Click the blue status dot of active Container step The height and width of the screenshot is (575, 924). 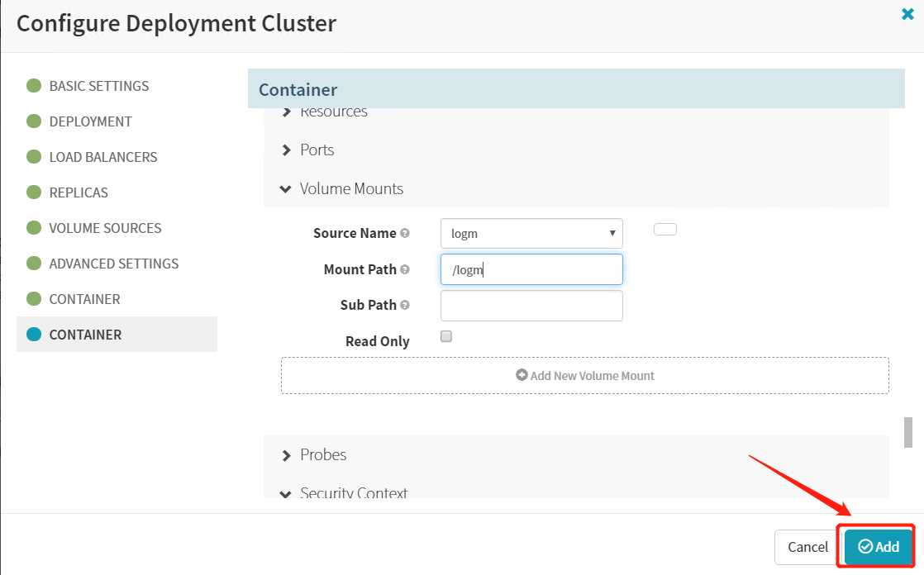(x=34, y=335)
